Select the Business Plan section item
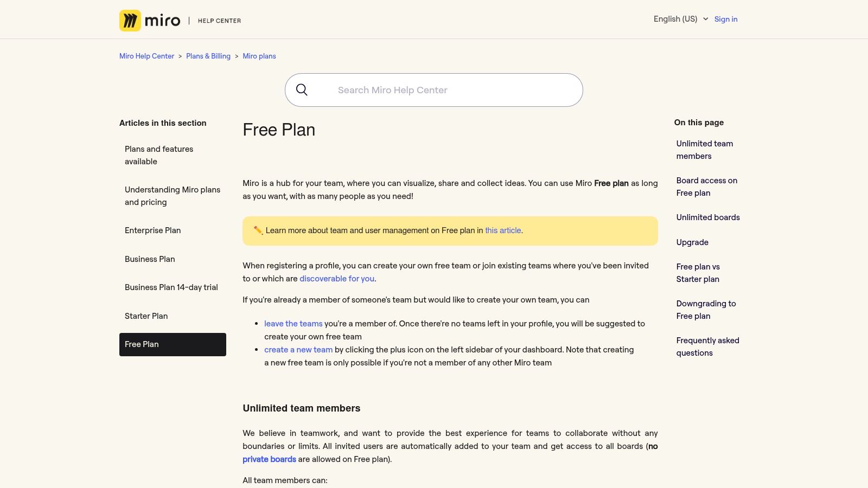This screenshot has height=488, width=868. pos(150,259)
